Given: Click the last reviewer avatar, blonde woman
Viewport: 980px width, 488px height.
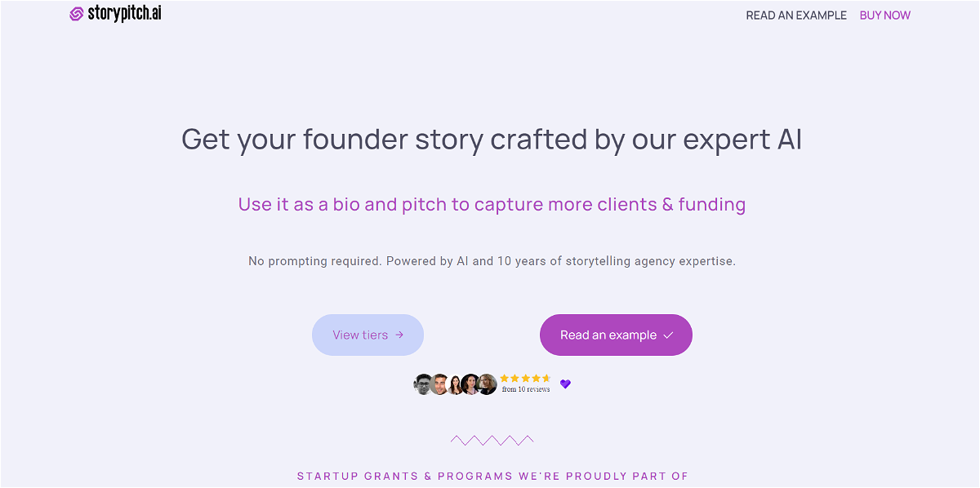Looking at the screenshot, I should (488, 384).
